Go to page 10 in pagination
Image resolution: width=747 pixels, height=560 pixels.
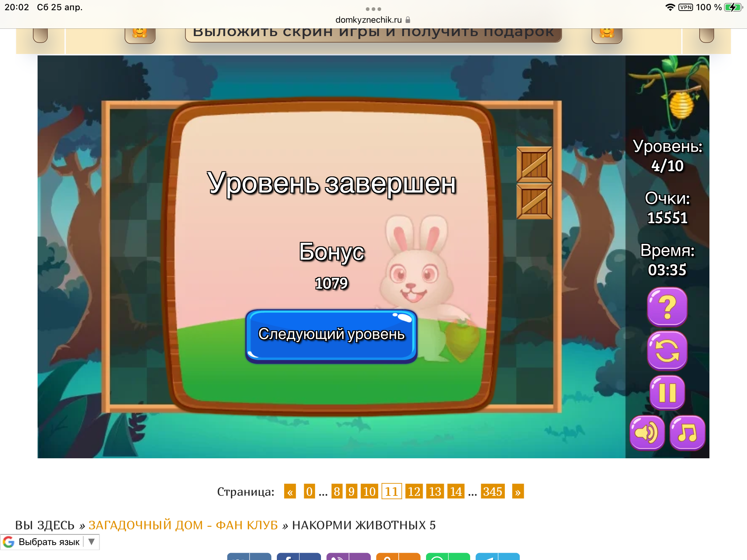tap(369, 491)
